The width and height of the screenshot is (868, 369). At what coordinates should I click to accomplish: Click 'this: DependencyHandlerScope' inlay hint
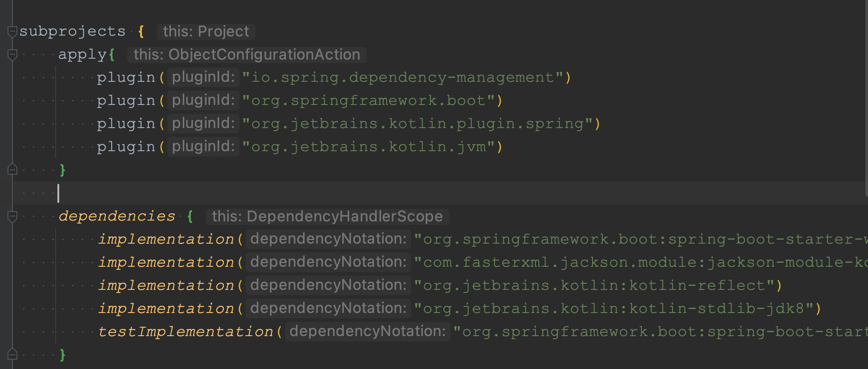click(x=327, y=217)
